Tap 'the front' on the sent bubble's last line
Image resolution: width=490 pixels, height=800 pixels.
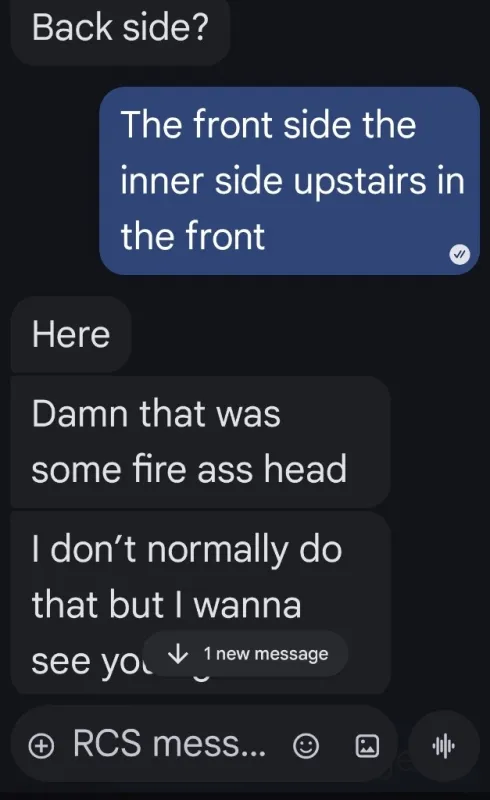click(x=193, y=236)
